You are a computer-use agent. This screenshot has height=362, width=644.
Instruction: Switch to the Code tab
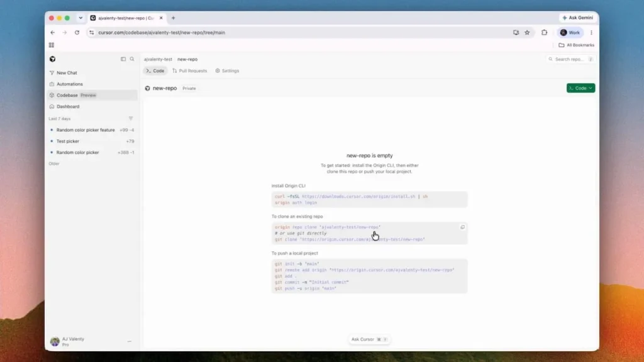(x=155, y=71)
